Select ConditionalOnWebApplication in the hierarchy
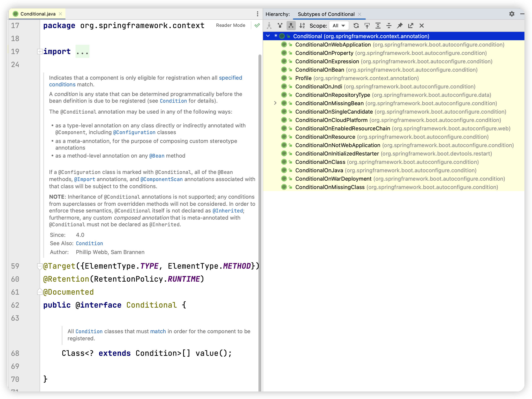The height and width of the screenshot is (399, 532). point(394,44)
